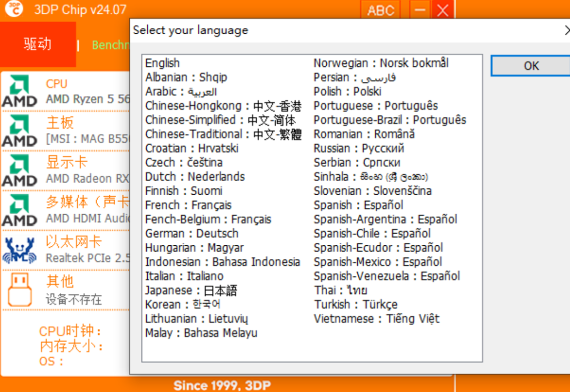Select Slovenian : Slovenščina
This screenshot has width=570, height=392.
pyautogui.click(x=373, y=191)
